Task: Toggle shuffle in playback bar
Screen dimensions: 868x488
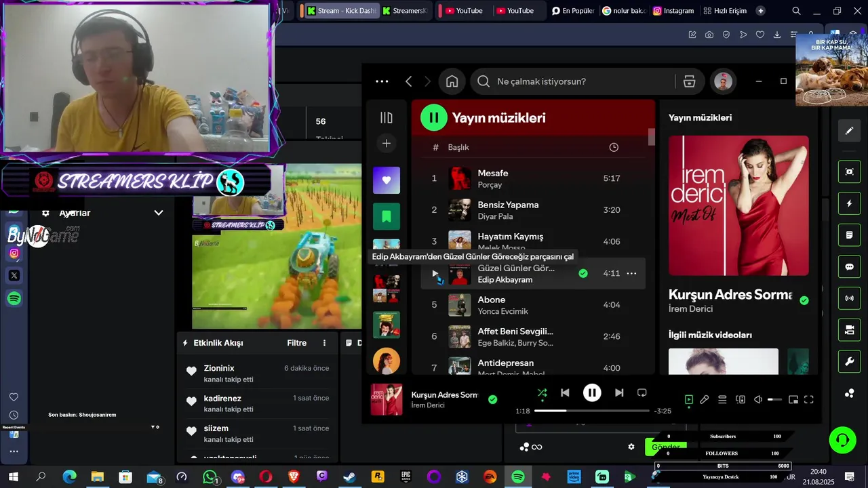Action: pos(542,392)
